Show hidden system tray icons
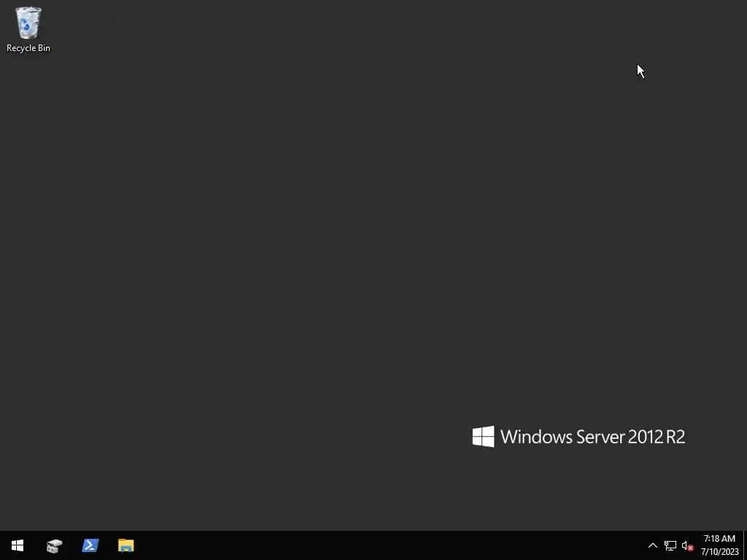747x560 pixels. pyautogui.click(x=653, y=545)
